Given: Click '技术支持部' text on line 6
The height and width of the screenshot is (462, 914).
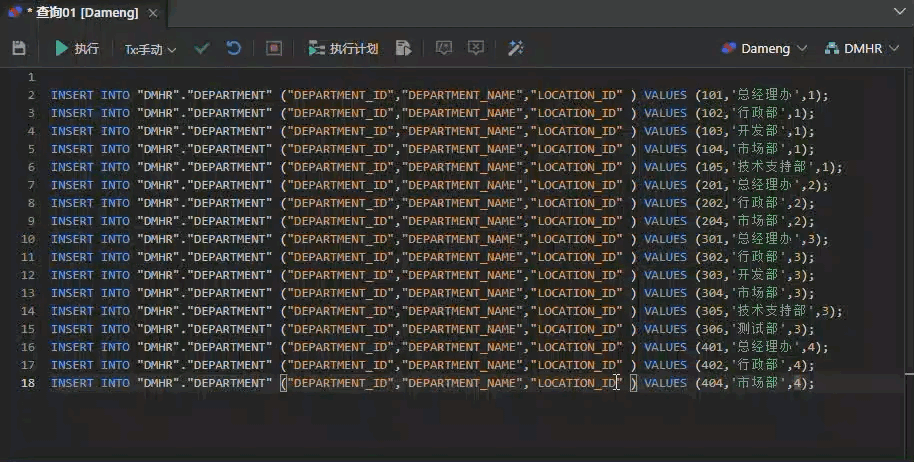Looking at the screenshot, I should tap(774, 167).
